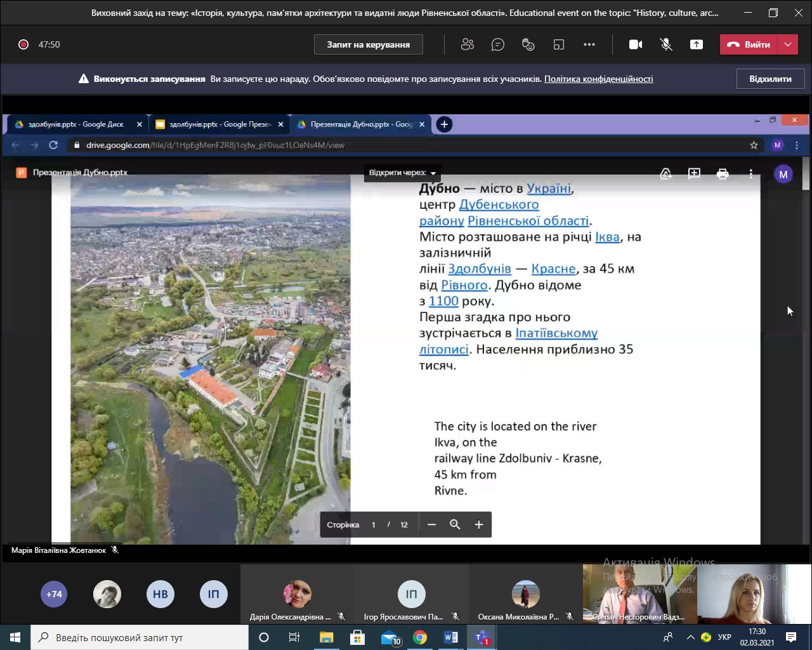This screenshot has width=812, height=650.
Task: Dismiss the recording notice with Відхилити
Action: (770, 79)
